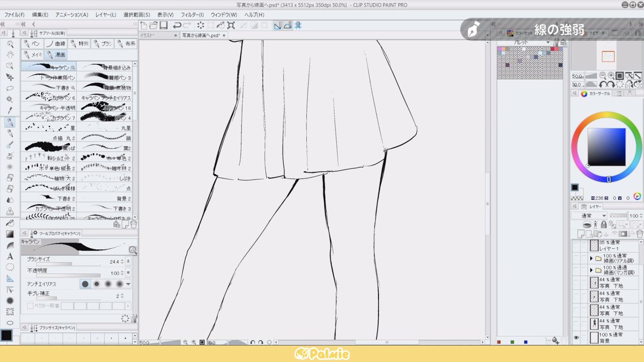The height and width of the screenshot is (362, 644).
Task: Click the ブラシサイズ value stepper
Action: pos(122,262)
